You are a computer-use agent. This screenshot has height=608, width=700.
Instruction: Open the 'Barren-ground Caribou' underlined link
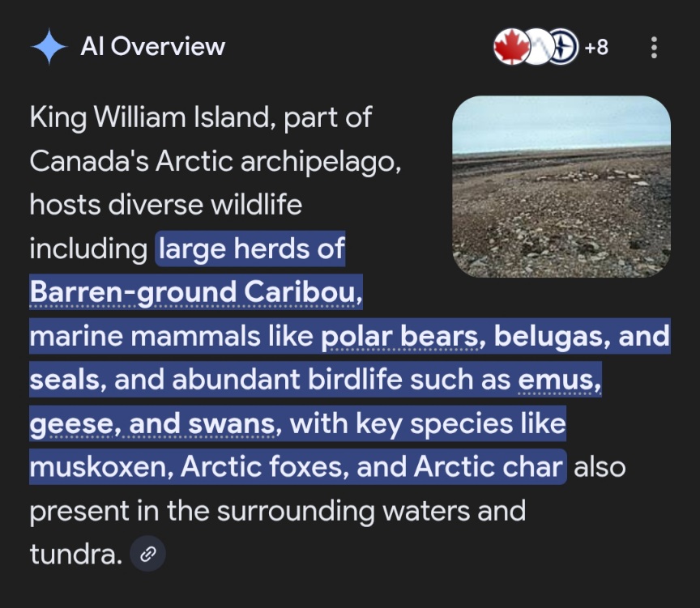[195, 292]
